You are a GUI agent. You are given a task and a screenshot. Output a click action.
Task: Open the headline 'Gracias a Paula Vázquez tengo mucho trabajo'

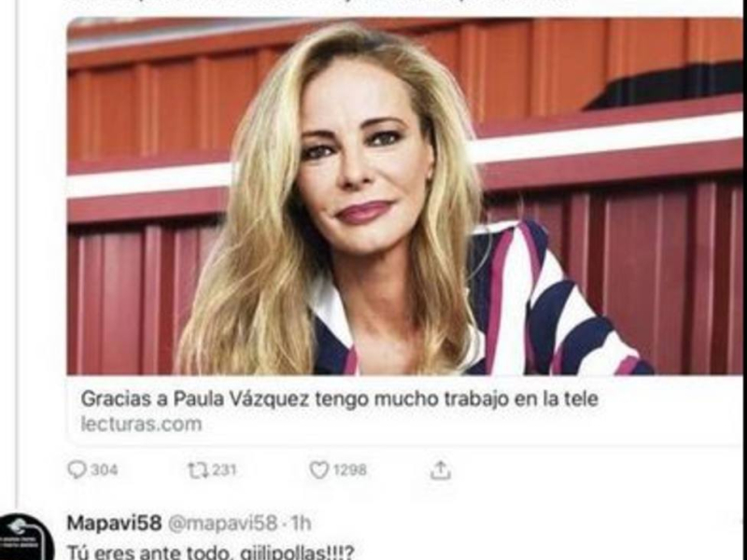coord(339,399)
